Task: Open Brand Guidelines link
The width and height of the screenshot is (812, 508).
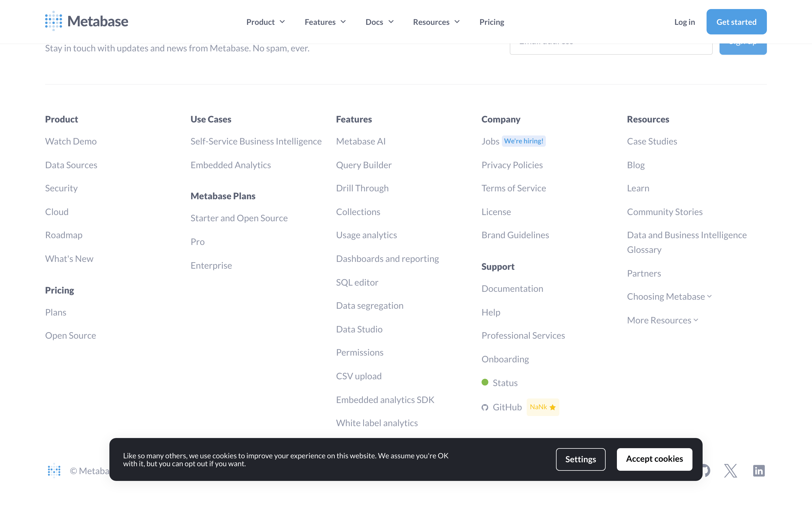Action: coord(515,235)
